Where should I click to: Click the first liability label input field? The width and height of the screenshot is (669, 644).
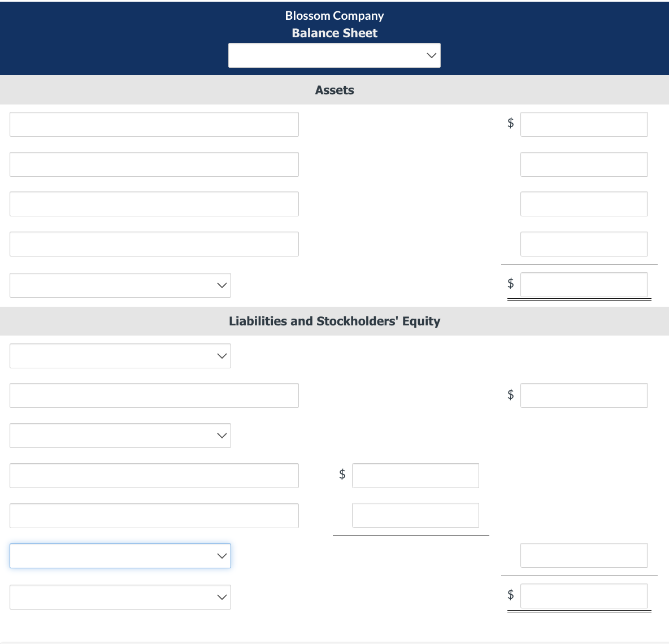coord(154,395)
